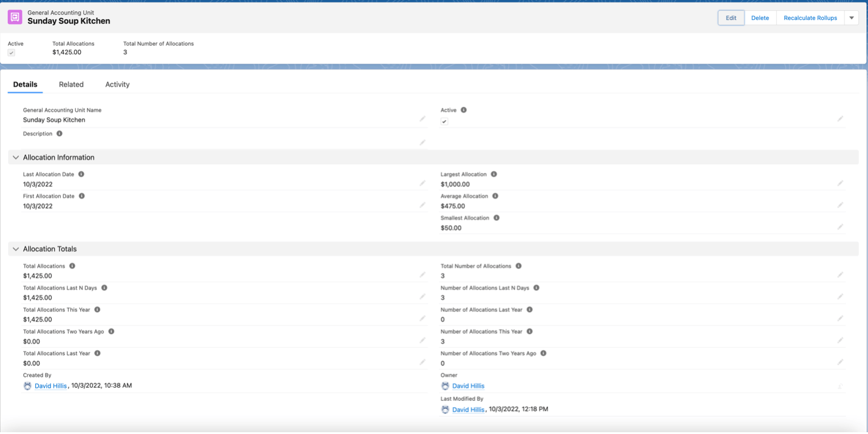This screenshot has height=434, width=868.
Task: Select the Details tab
Action: click(25, 84)
